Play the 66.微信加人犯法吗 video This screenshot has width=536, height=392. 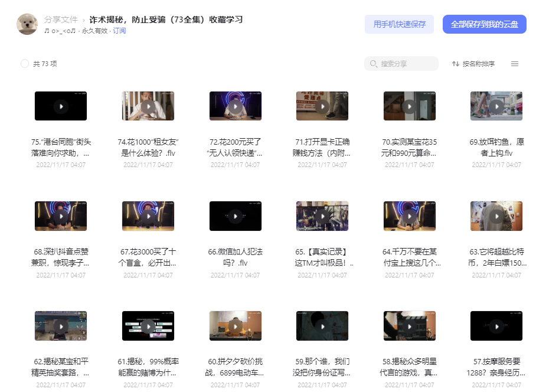pyautogui.click(x=236, y=216)
